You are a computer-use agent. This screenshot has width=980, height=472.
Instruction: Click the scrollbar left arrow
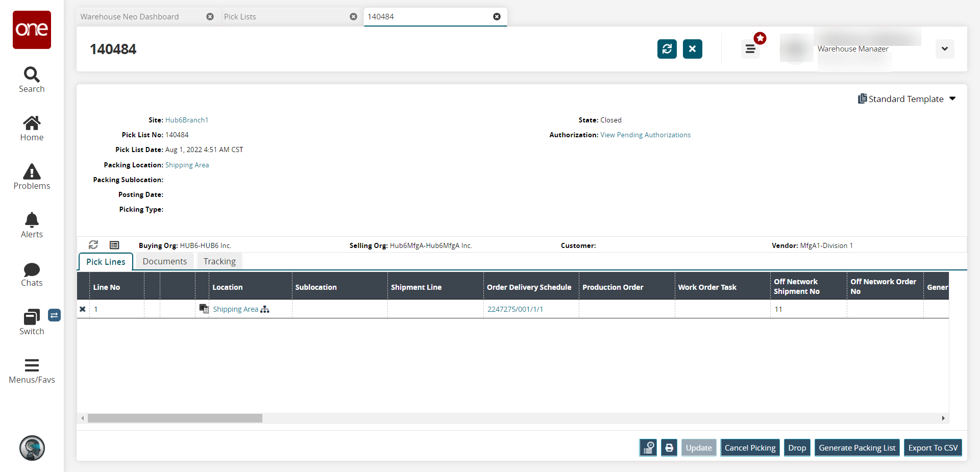pos(83,418)
